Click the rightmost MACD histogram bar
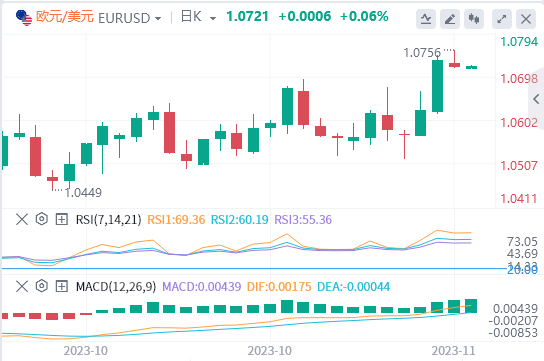This screenshot has height=361, width=544. point(471,306)
